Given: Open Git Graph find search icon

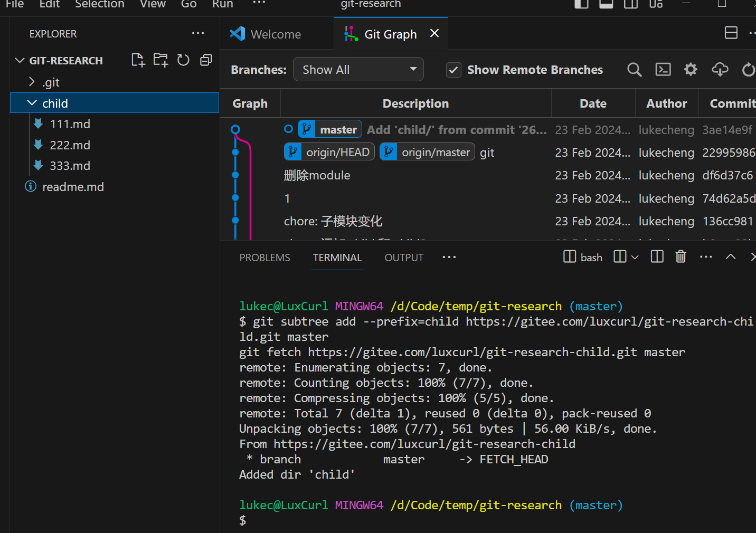Looking at the screenshot, I should [634, 70].
